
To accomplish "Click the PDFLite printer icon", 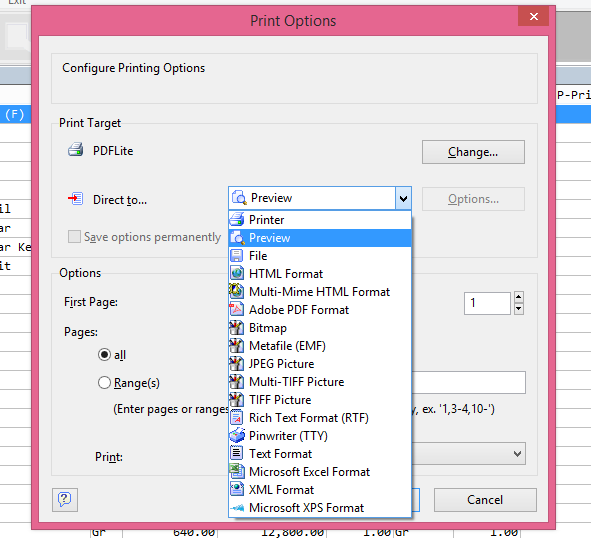I will (x=76, y=150).
